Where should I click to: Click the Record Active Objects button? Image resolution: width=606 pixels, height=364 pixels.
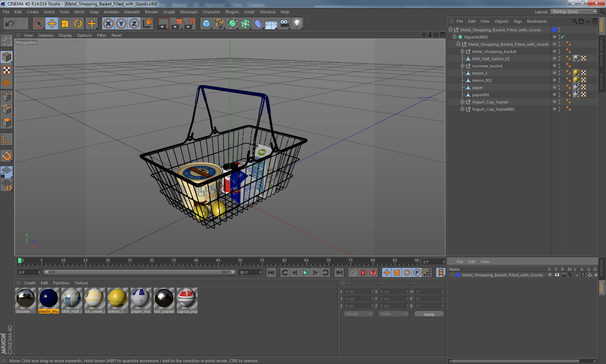pyautogui.click(x=353, y=272)
